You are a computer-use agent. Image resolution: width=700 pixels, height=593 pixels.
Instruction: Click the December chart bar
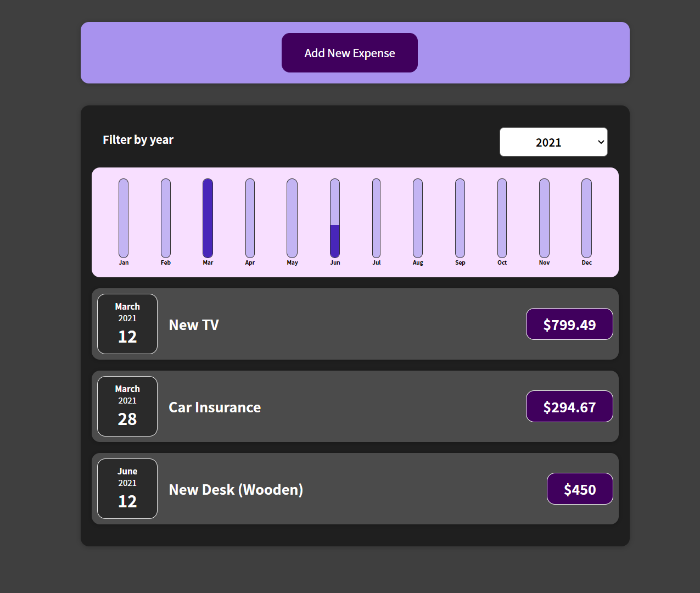coord(586,217)
